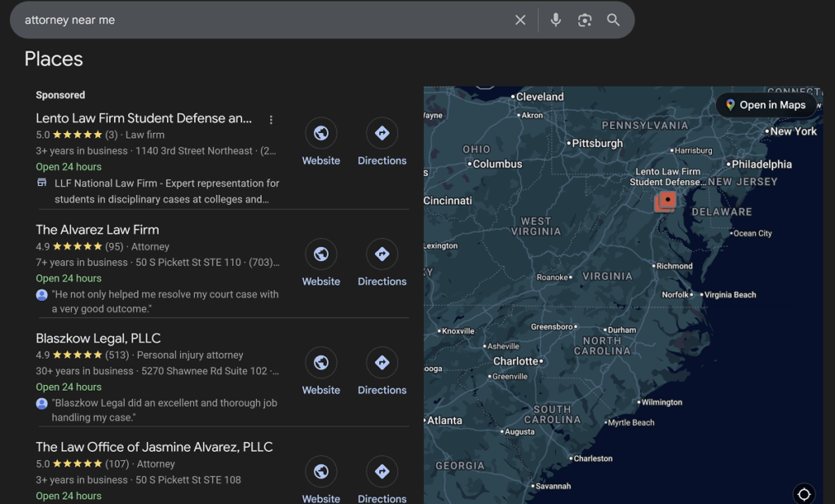Click the Website globe icon for The Alvarez Law Firm

click(320, 254)
